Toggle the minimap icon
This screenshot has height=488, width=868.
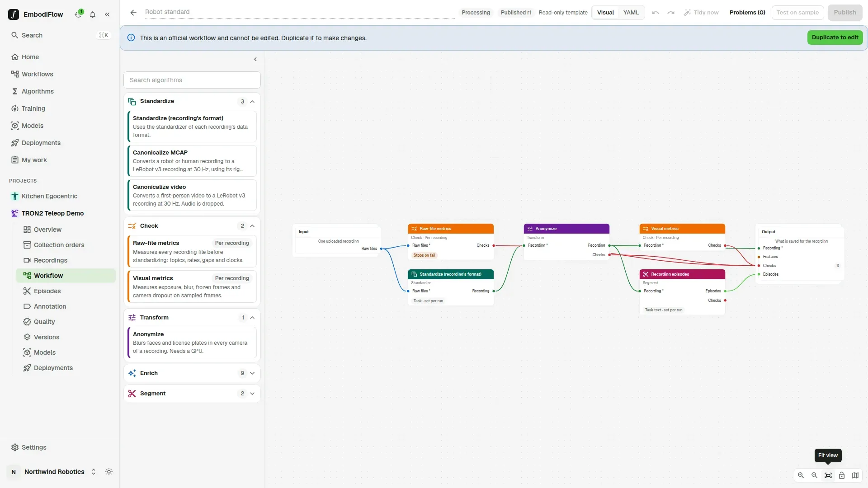point(855,475)
